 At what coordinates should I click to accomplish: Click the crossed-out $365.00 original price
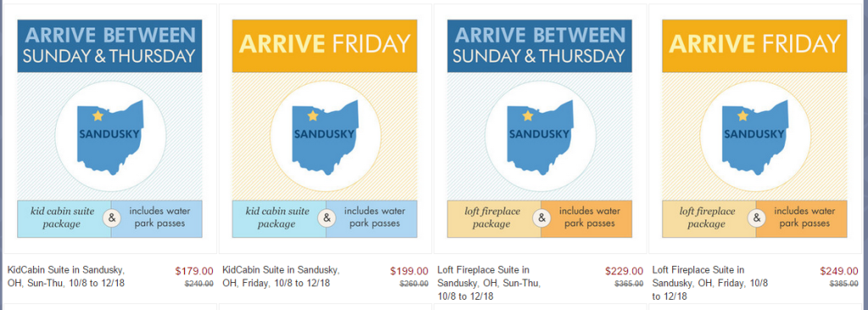click(629, 284)
